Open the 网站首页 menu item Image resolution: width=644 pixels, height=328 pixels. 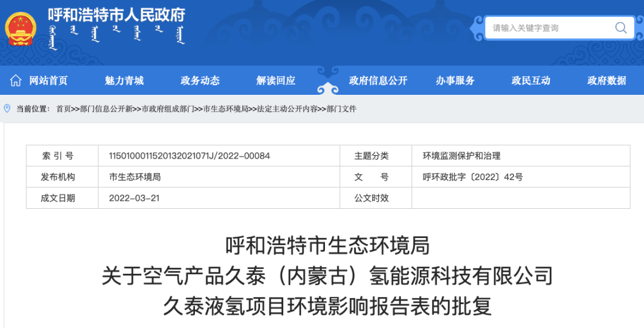tap(48, 81)
